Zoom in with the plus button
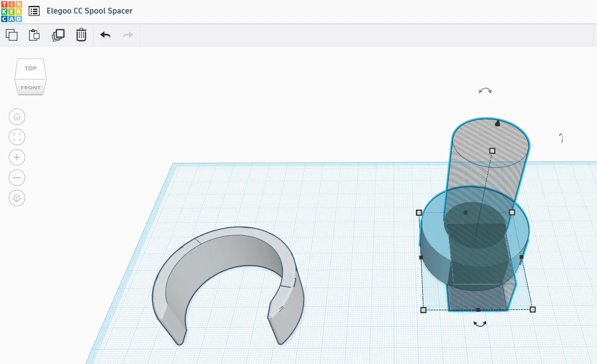This screenshot has height=364, width=597. click(x=17, y=157)
